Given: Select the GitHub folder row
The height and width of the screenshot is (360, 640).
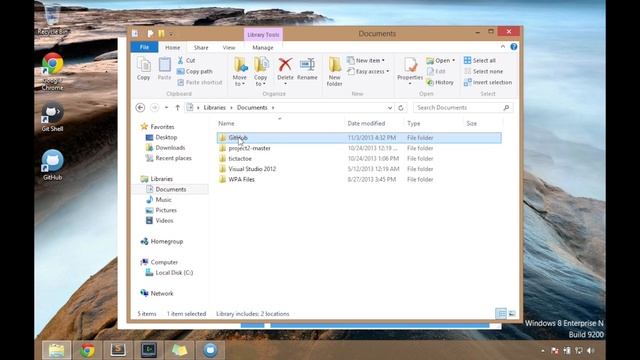Looking at the screenshot, I should pyautogui.click(x=359, y=138).
